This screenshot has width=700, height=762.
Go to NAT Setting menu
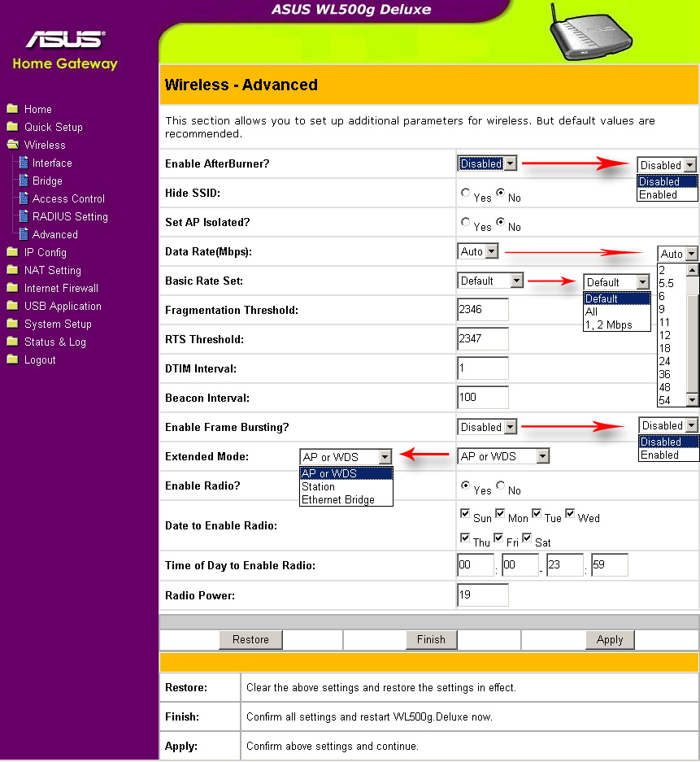point(53,270)
